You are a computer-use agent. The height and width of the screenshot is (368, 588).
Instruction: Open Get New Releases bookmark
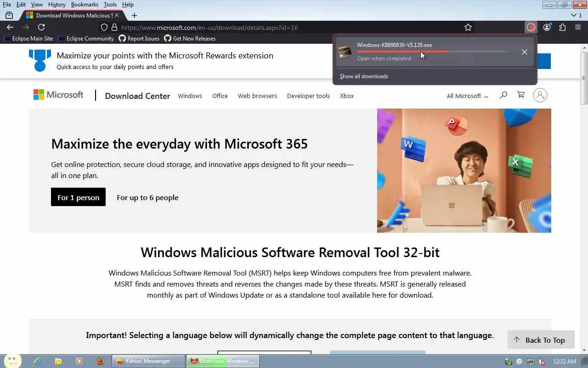point(190,39)
